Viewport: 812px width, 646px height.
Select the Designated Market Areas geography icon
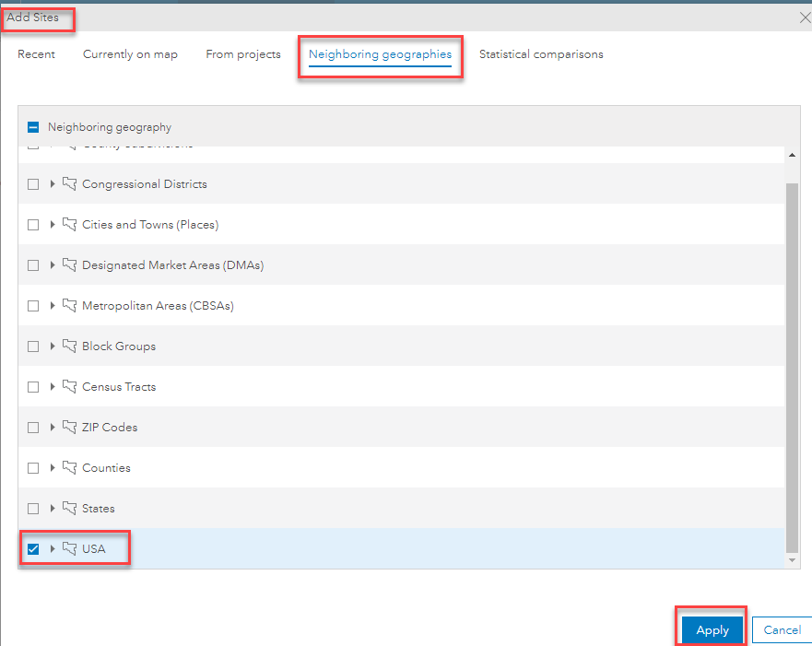coord(69,264)
